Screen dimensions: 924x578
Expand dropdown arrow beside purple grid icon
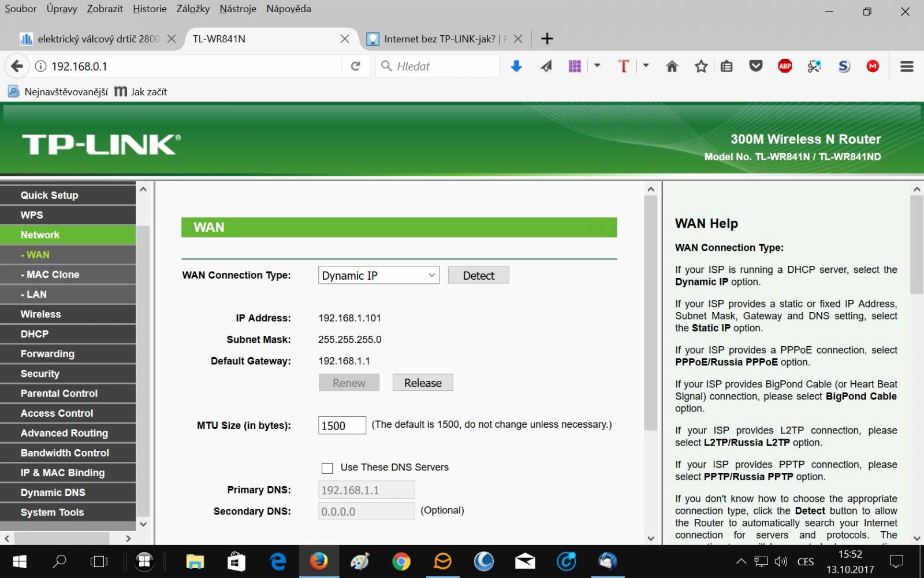[x=598, y=66]
